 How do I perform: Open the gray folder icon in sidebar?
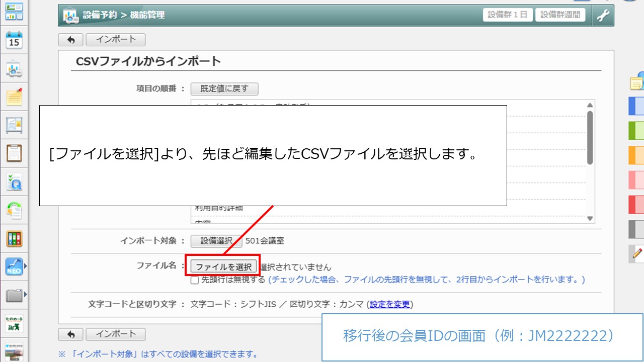(14, 295)
